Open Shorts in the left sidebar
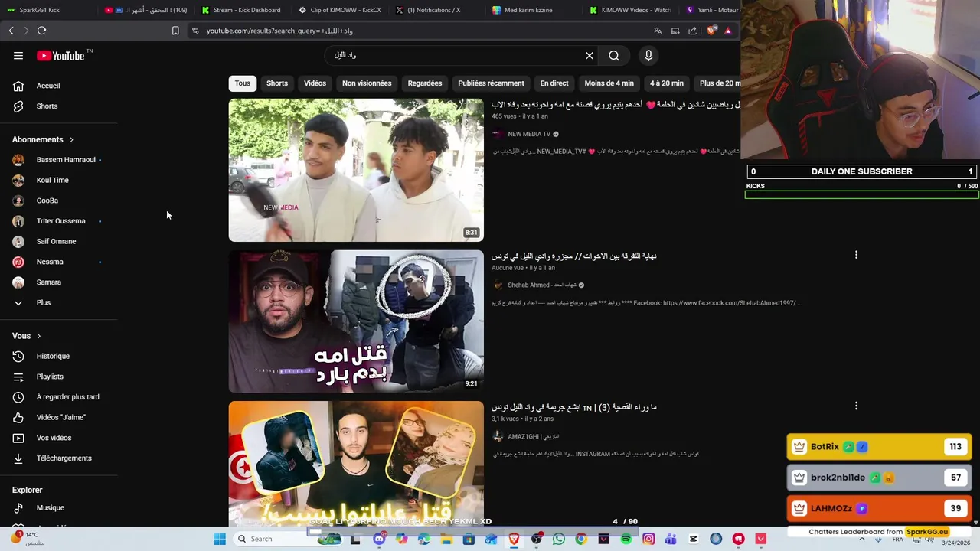980x551 pixels. click(x=47, y=106)
